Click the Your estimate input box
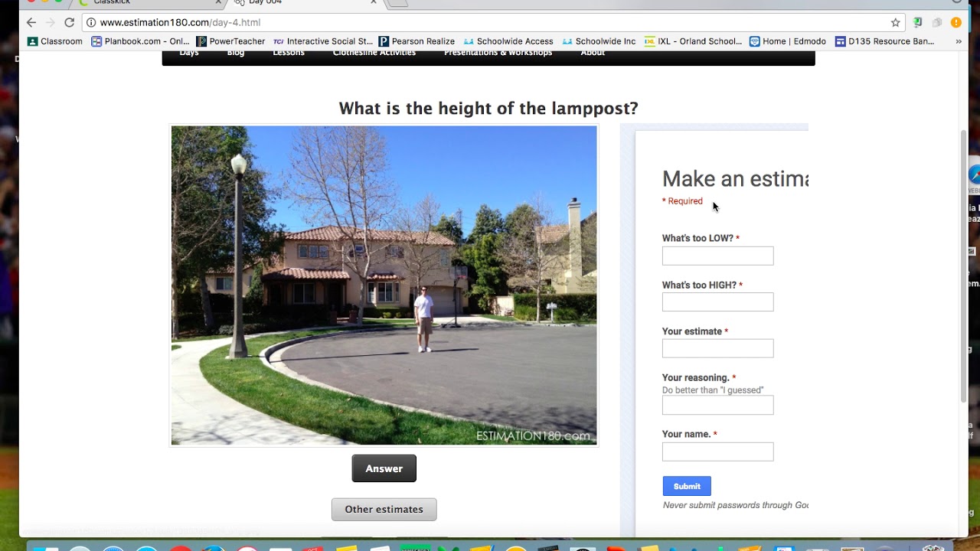 [x=717, y=348]
